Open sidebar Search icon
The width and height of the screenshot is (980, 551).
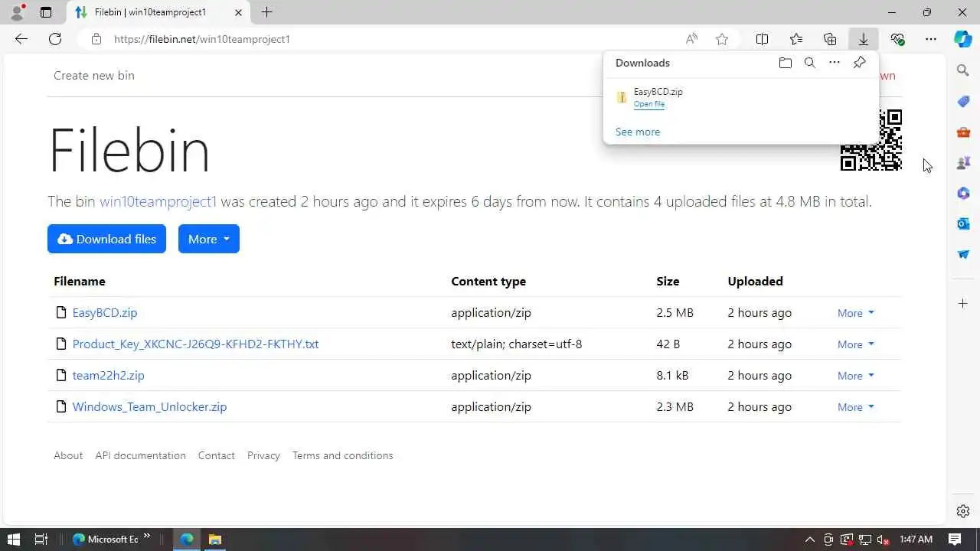(963, 70)
